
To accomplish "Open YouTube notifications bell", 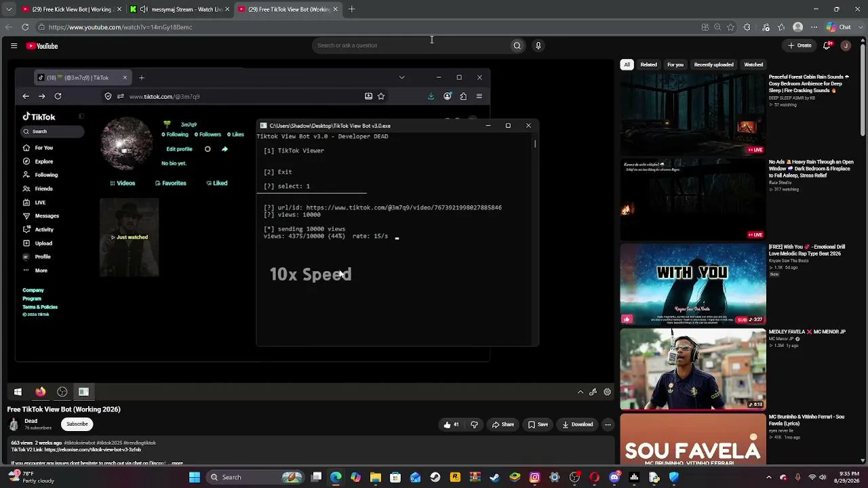I will coord(827,45).
